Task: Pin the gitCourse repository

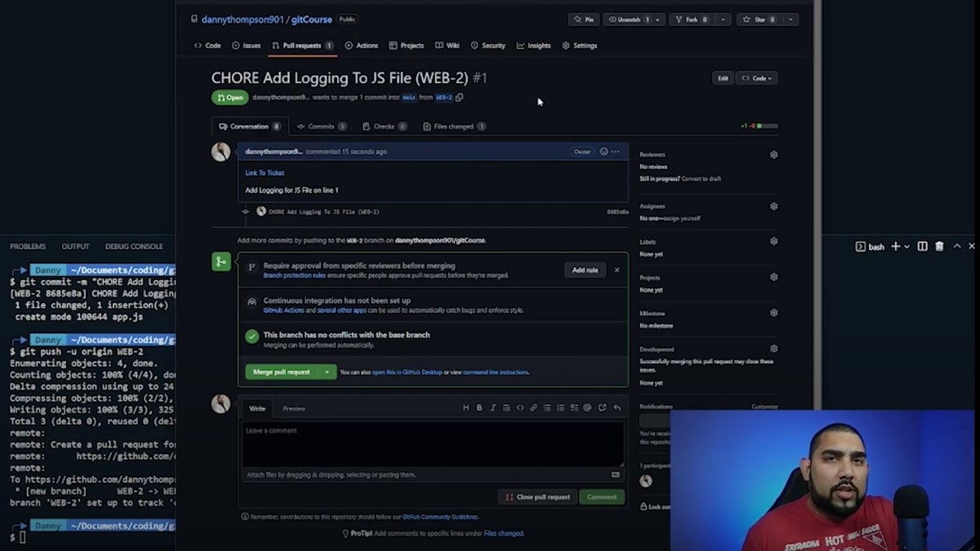Action: 584,19
